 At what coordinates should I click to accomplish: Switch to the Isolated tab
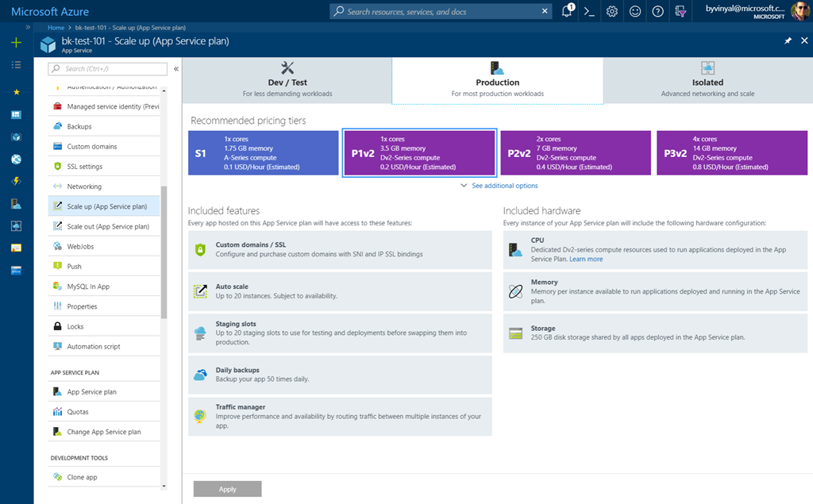coord(707,81)
